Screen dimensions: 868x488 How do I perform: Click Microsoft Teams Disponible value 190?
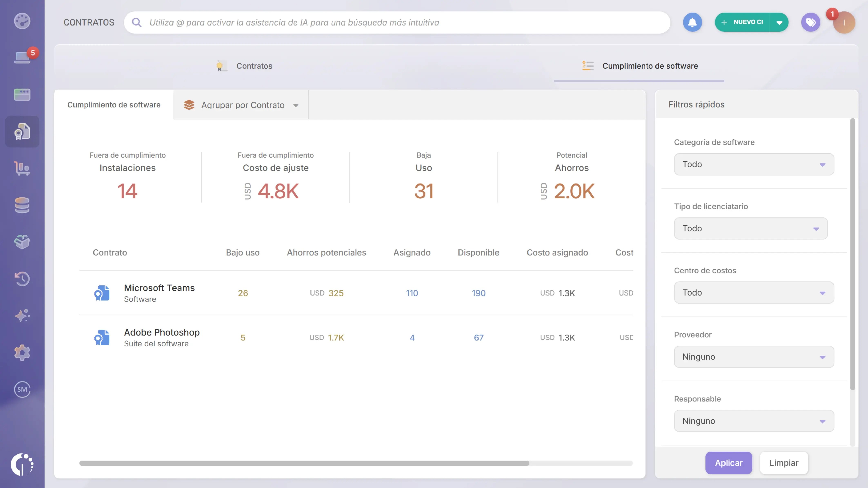tap(479, 293)
